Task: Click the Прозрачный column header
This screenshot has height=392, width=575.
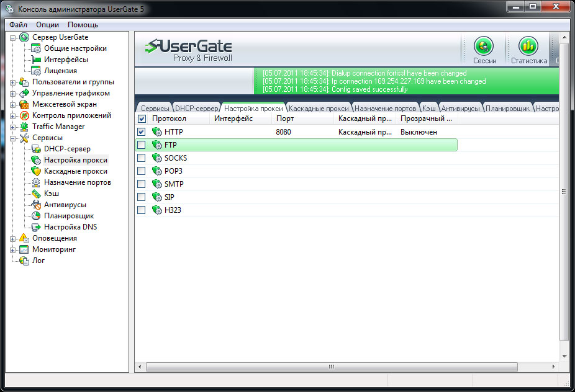Action: pyautogui.click(x=427, y=118)
